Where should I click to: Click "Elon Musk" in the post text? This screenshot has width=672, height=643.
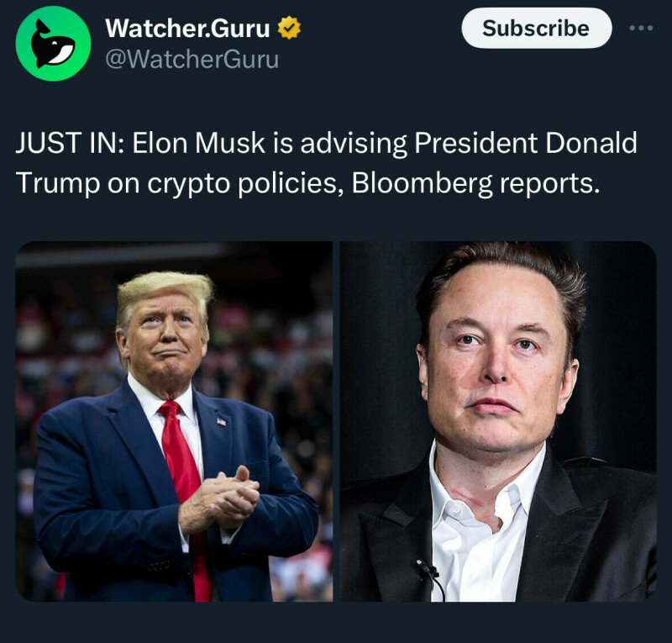[199, 143]
